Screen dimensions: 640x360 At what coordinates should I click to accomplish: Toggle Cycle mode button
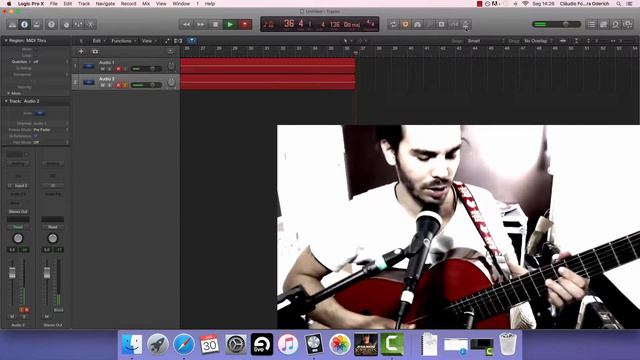click(x=393, y=24)
